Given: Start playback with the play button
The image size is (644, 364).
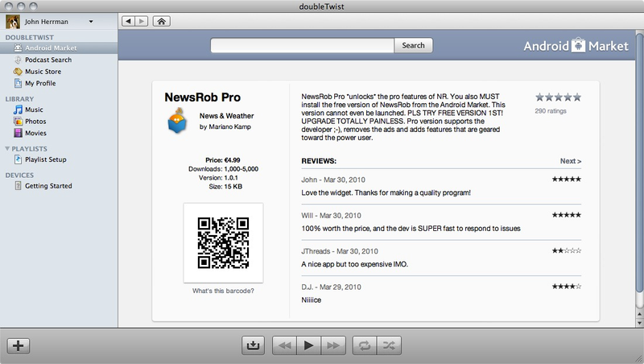Looking at the screenshot, I should pyautogui.click(x=309, y=345).
